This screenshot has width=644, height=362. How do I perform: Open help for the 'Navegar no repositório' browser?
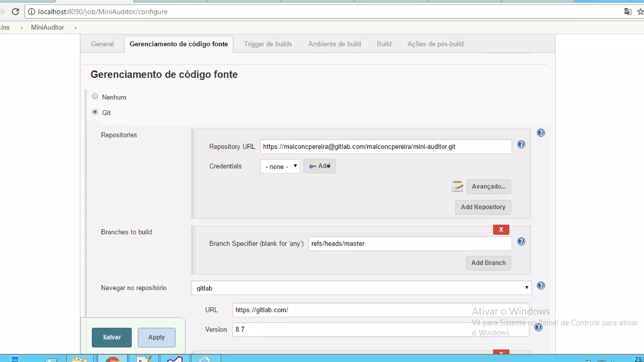tap(541, 286)
